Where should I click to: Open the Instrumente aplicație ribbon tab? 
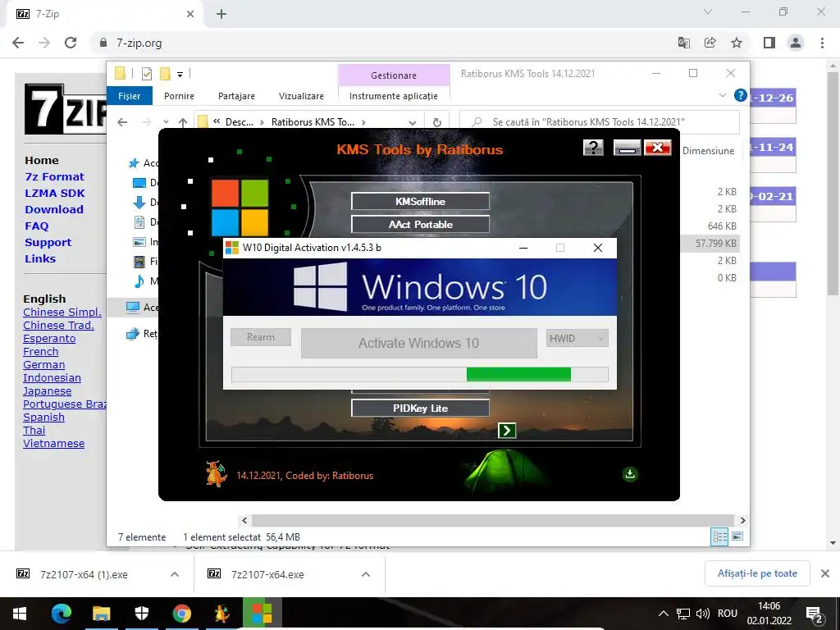[x=394, y=96]
